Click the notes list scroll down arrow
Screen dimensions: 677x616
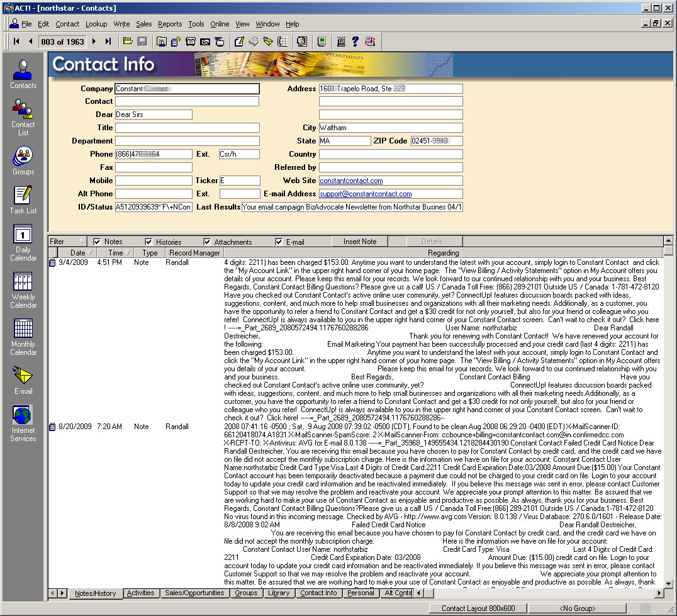pyautogui.click(x=668, y=583)
